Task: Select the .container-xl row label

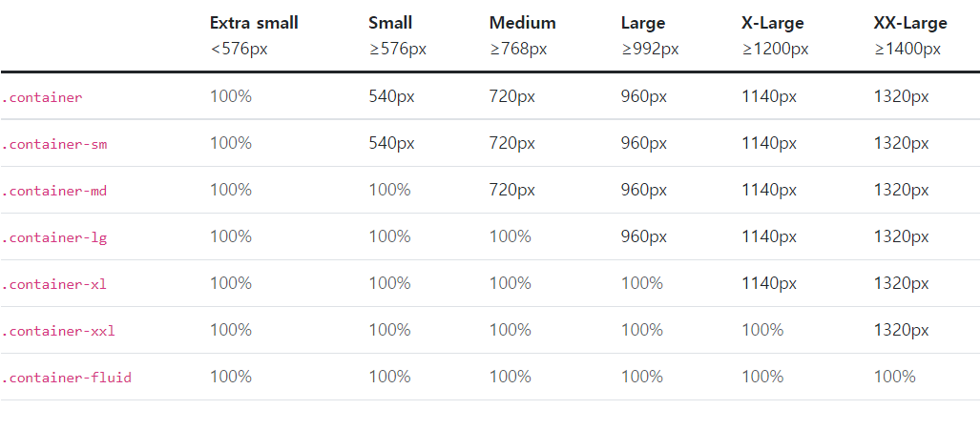Action: (x=54, y=284)
